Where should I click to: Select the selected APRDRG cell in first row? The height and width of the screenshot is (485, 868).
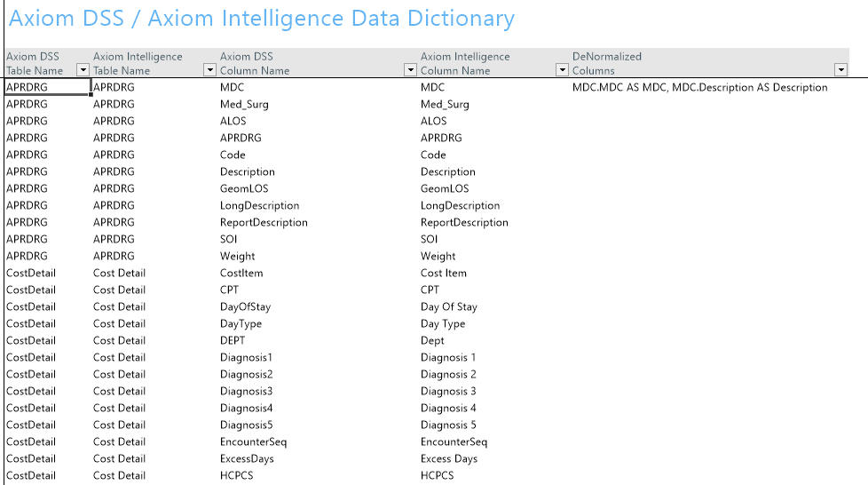click(x=47, y=87)
